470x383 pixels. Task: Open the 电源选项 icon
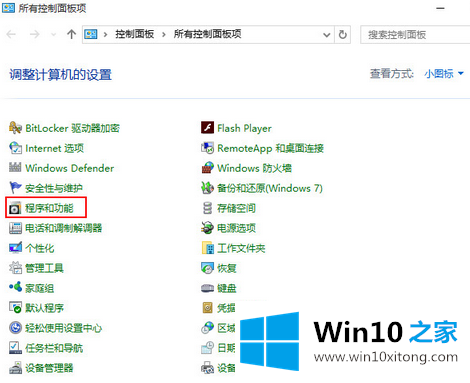tap(207, 228)
